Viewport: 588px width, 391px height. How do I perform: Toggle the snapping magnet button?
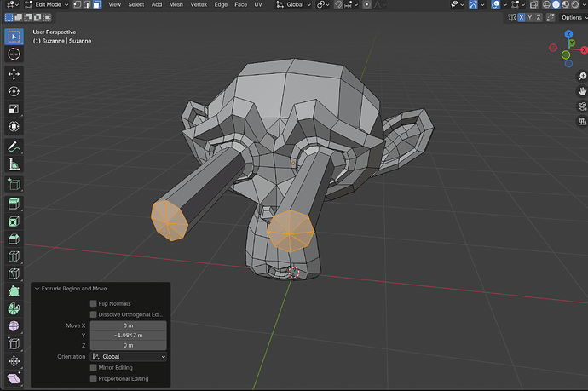(338, 4)
